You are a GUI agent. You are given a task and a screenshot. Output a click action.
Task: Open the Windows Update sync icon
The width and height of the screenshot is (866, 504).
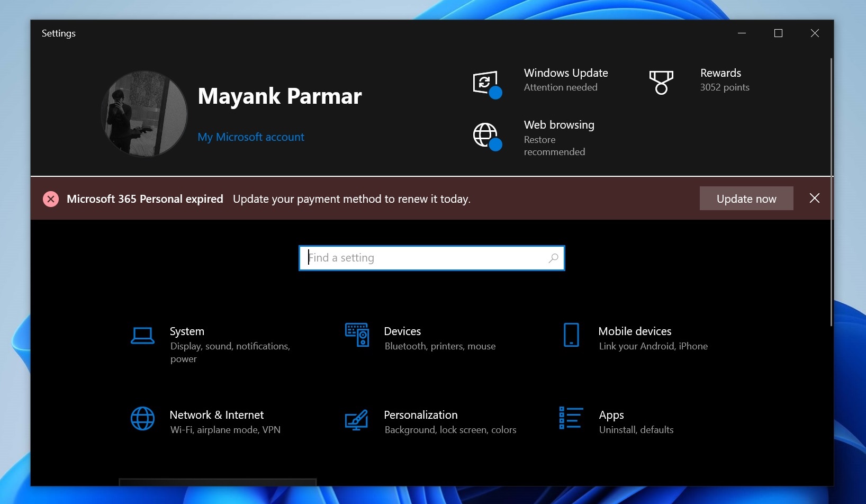486,84
